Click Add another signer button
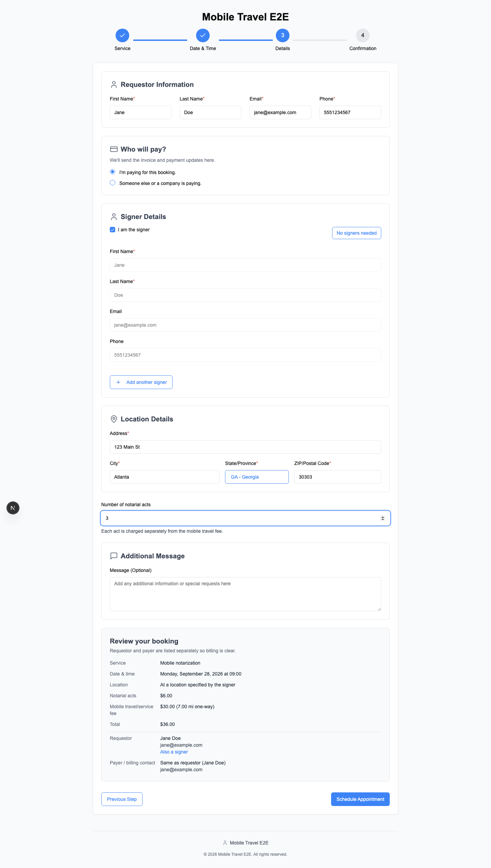The height and width of the screenshot is (868, 491). click(141, 382)
